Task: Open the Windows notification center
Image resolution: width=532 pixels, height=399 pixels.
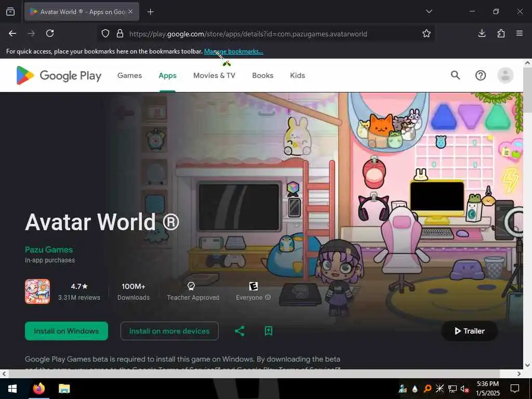Action: coord(515,389)
